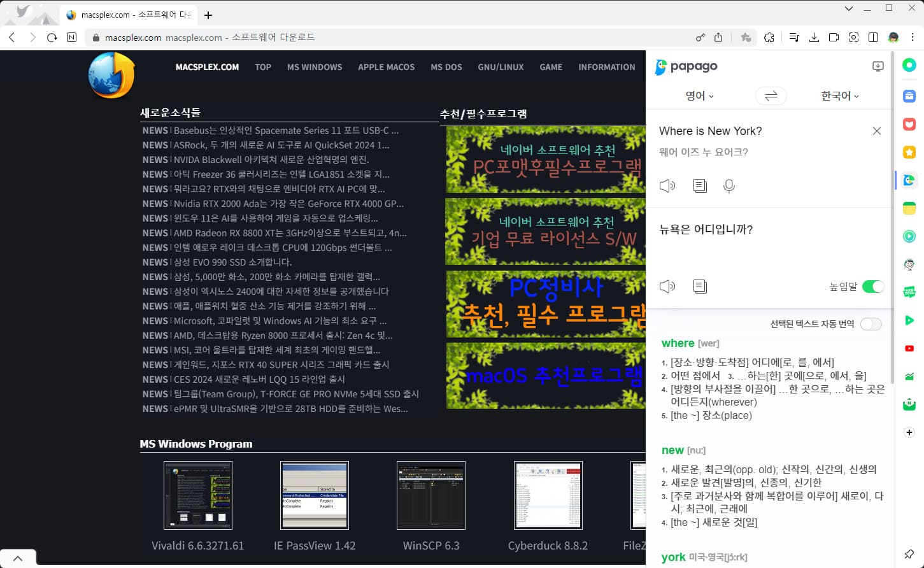Image resolution: width=924 pixels, height=568 pixels.
Task: Open the Papago parrot sidebar icon
Action: pos(909,180)
